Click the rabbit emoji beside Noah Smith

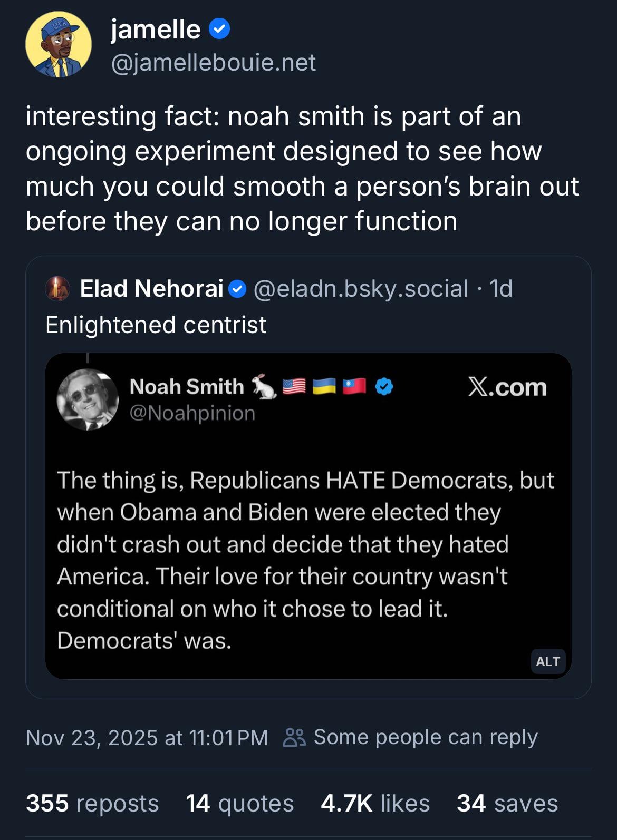263,387
